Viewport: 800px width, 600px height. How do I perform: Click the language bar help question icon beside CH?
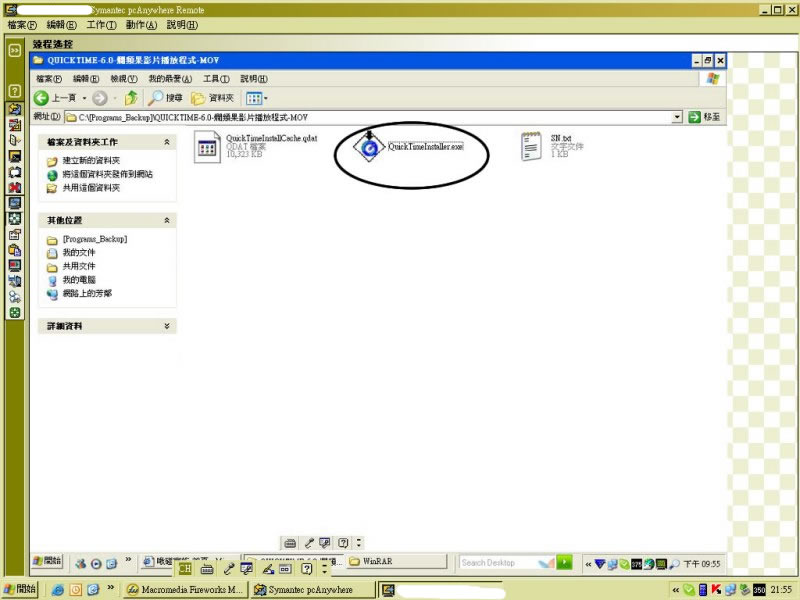pos(306,568)
